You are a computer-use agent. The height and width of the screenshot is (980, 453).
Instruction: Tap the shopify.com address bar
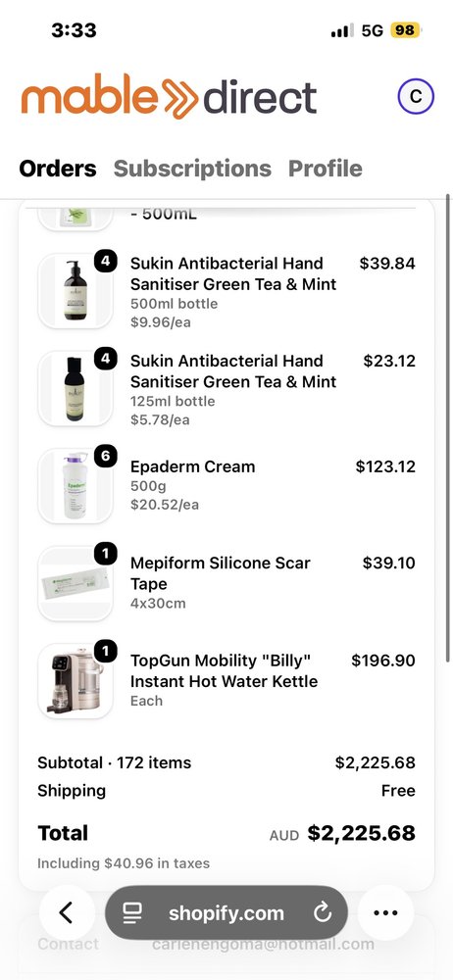click(x=226, y=913)
